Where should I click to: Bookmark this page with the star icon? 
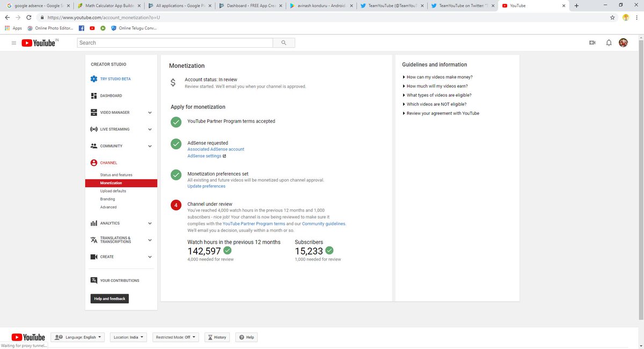click(x=612, y=17)
